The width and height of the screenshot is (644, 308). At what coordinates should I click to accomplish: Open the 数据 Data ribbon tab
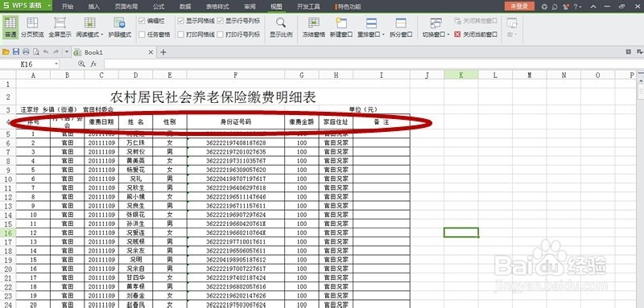point(185,6)
